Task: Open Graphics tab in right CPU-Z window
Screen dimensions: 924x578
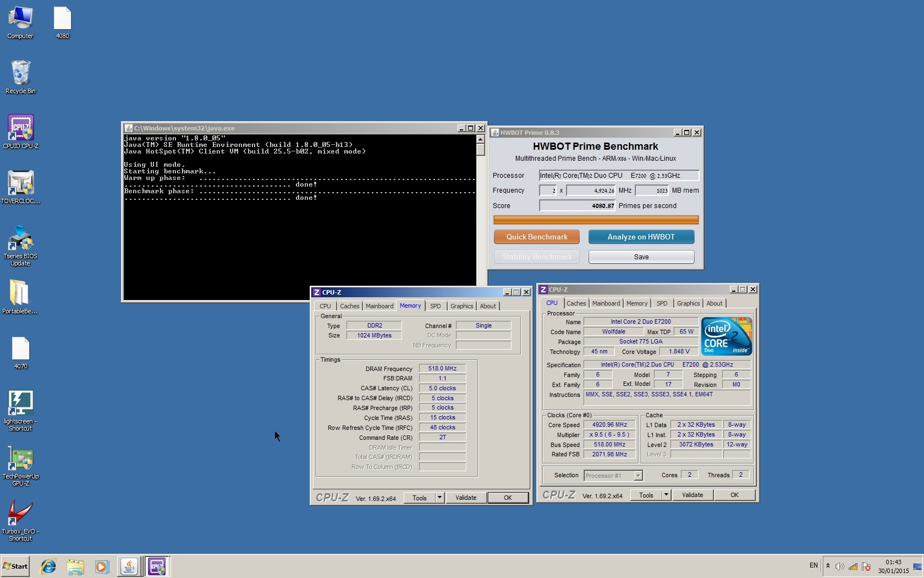Action: (688, 303)
